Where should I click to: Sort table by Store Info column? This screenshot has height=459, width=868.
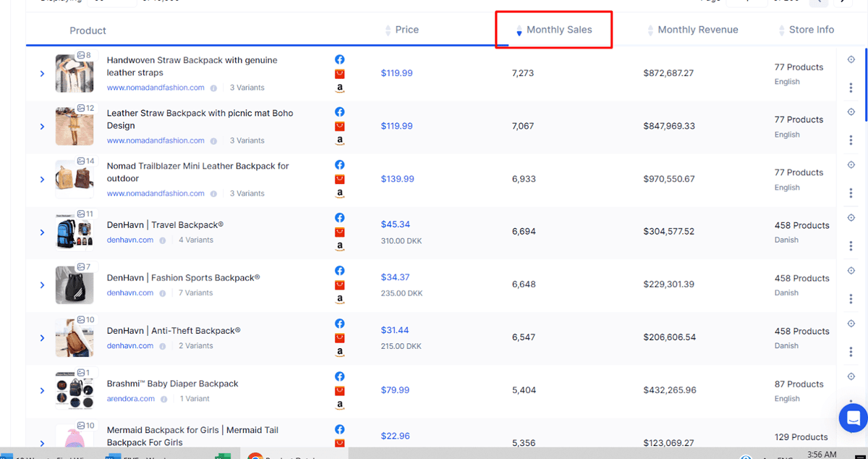(x=806, y=30)
